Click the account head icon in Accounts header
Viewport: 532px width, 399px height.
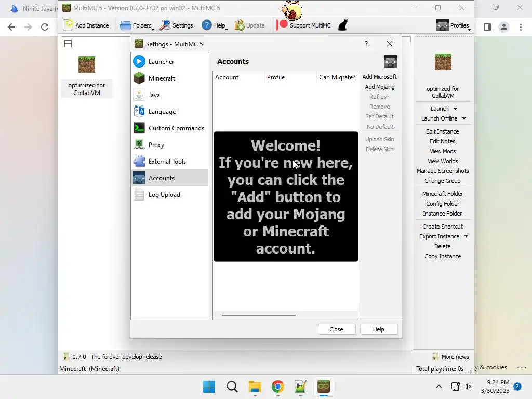(391, 61)
